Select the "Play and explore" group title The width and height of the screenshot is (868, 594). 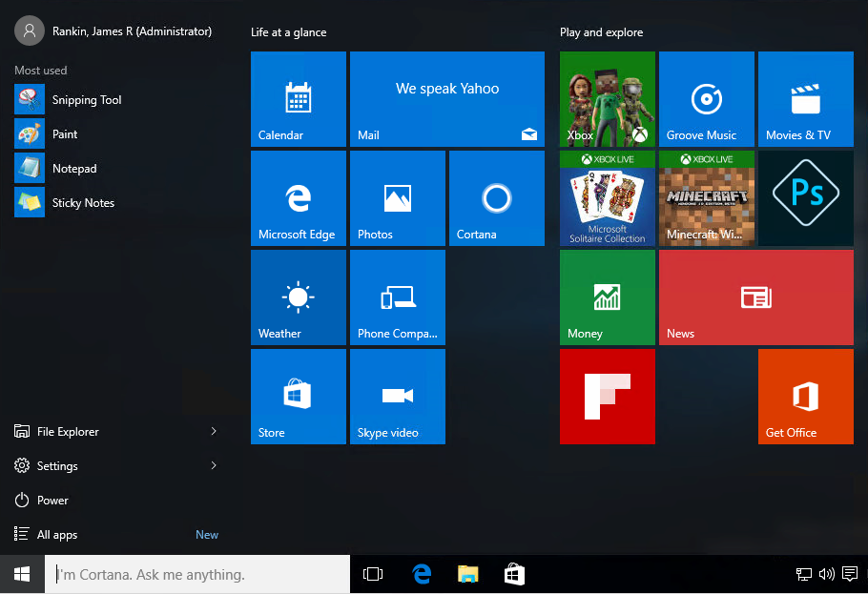pos(601,32)
